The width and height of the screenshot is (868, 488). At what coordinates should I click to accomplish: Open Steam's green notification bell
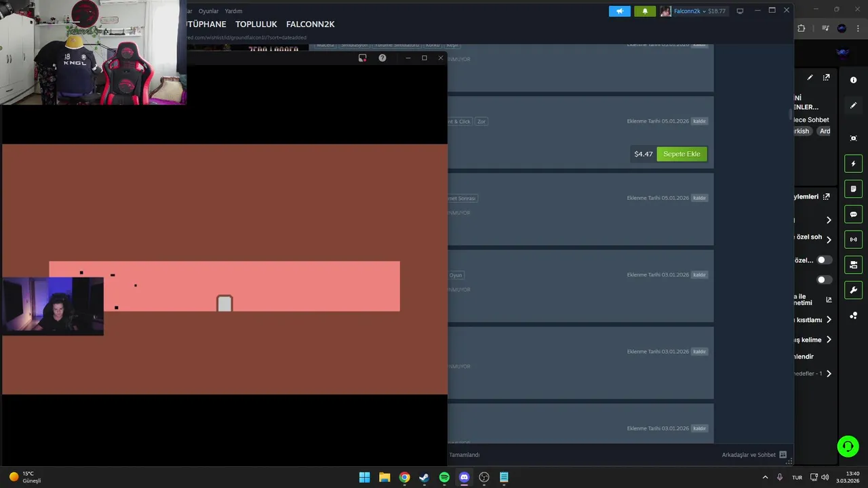(x=645, y=11)
